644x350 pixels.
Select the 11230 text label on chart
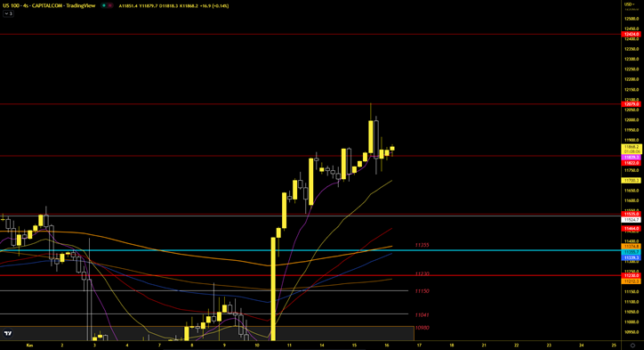(x=422, y=273)
